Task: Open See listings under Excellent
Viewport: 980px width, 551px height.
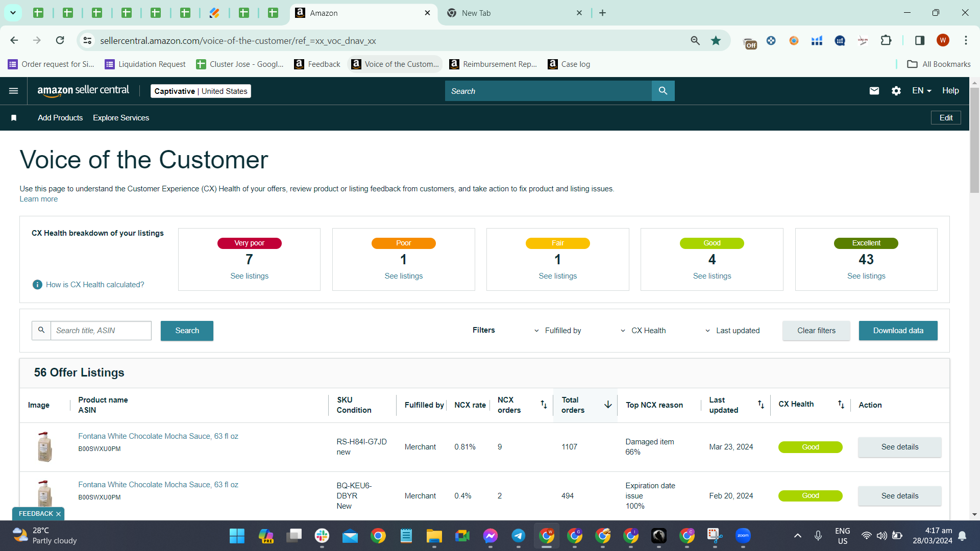Action: 866,276
